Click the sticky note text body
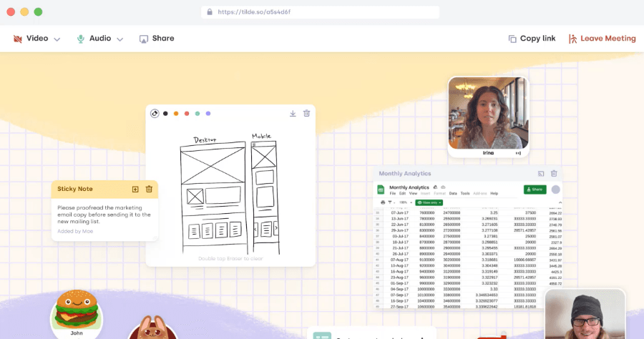The height and width of the screenshot is (339, 644). click(104, 215)
